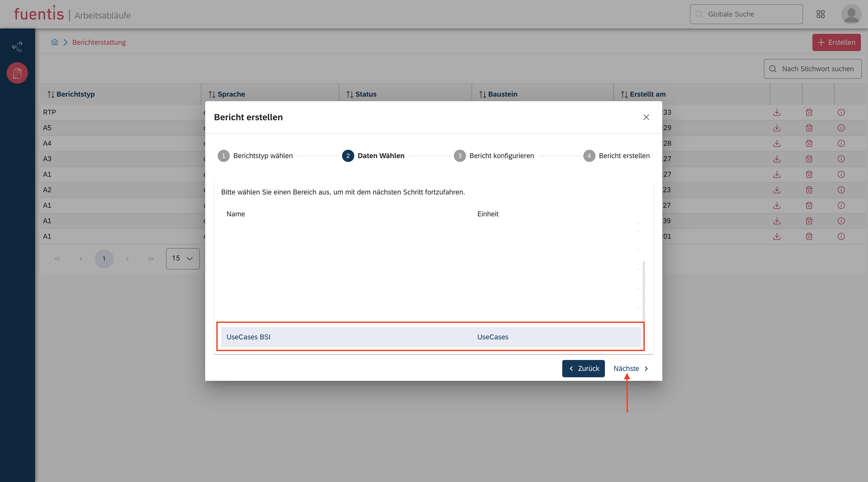Sort table by Erstellt am column
This screenshot has width=868, height=482.
643,95
